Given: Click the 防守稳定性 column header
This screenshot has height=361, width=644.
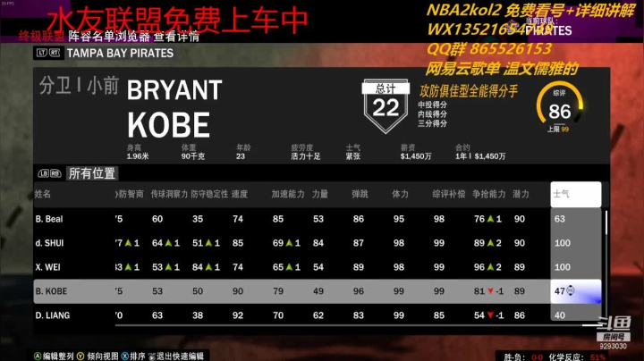Looking at the screenshot, I should click(209, 194).
